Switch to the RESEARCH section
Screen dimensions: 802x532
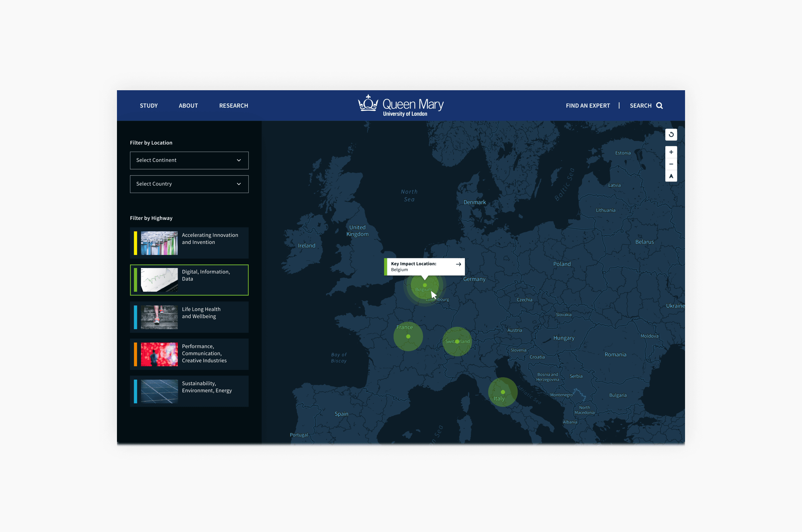[x=233, y=106]
